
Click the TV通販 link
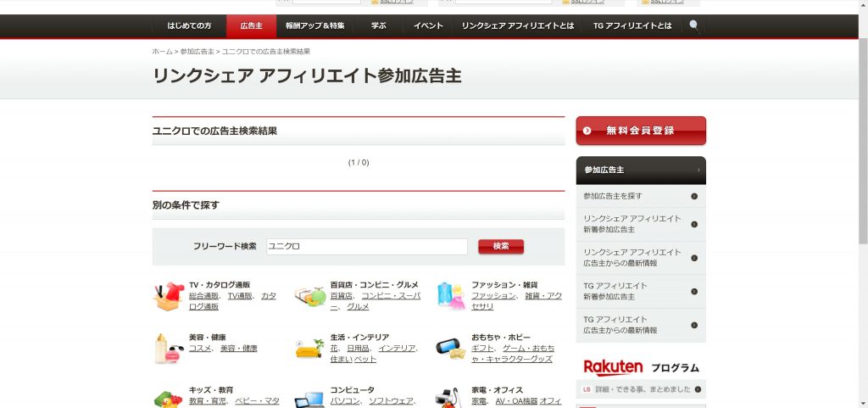coord(240,296)
